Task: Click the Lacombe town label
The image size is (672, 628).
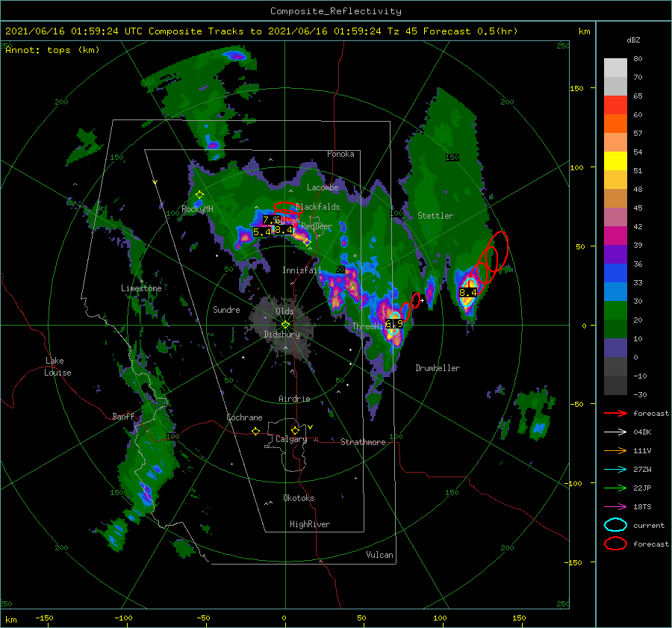Action: [x=323, y=187]
